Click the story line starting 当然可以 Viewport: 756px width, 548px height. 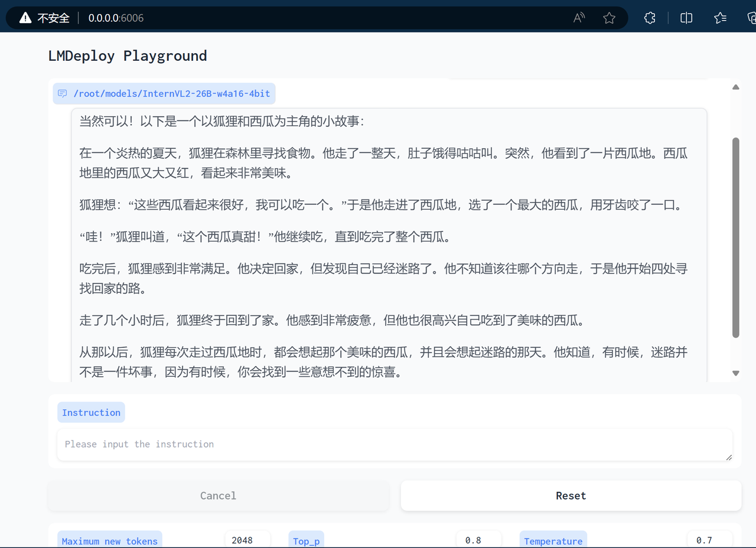coord(222,122)
